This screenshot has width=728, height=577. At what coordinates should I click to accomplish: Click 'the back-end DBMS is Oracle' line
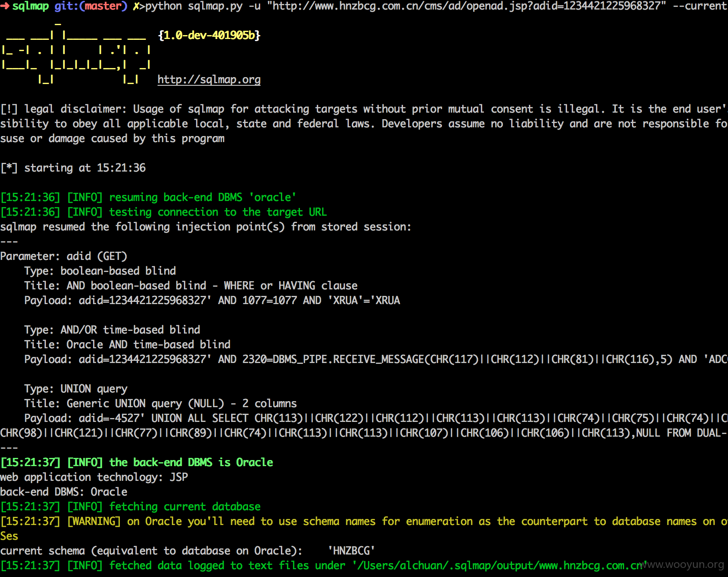click(x=137, y=462)
